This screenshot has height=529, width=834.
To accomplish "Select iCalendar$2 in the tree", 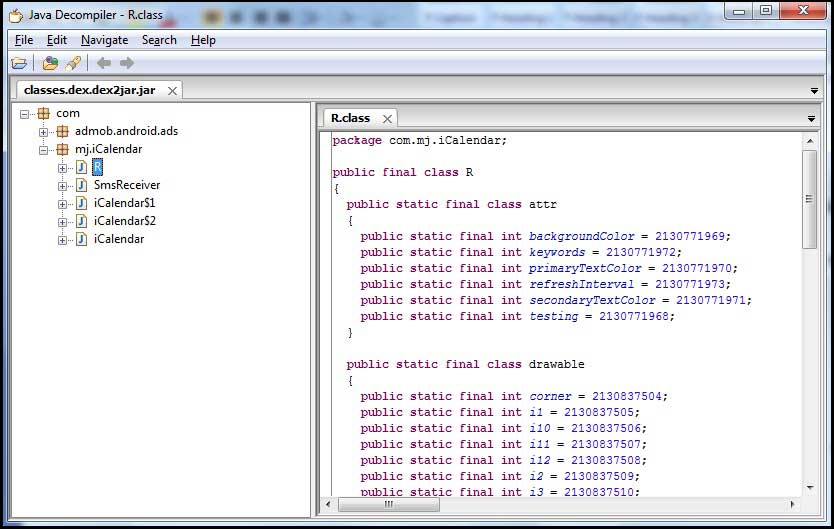I will 124,221.
